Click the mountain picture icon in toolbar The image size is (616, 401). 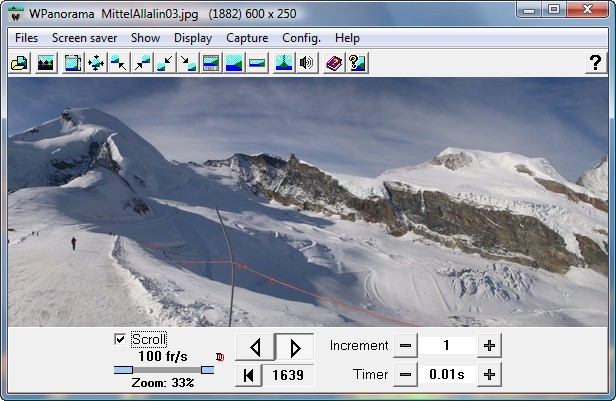tap(45, 63)
